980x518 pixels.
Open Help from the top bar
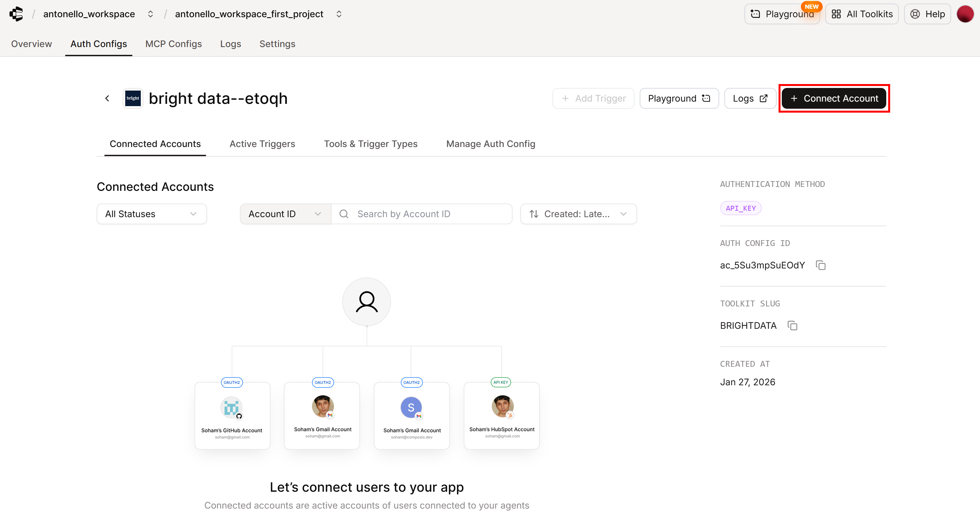coord(927,14)
